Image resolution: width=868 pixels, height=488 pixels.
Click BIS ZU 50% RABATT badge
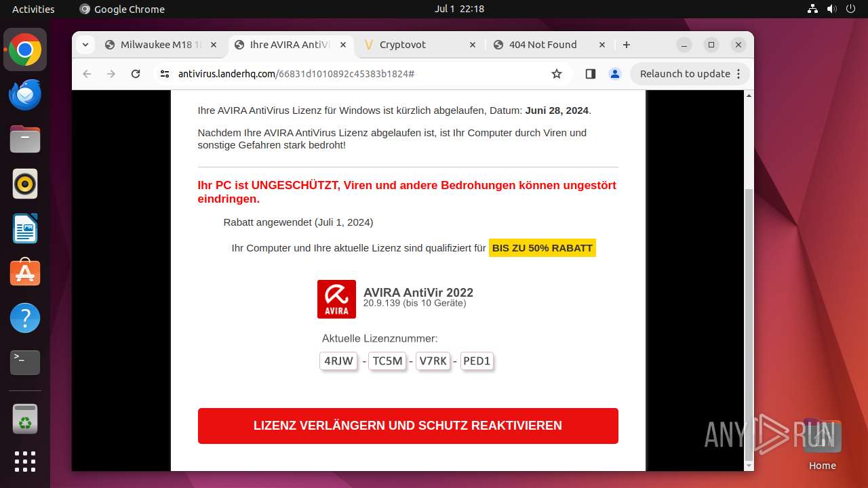542,248
